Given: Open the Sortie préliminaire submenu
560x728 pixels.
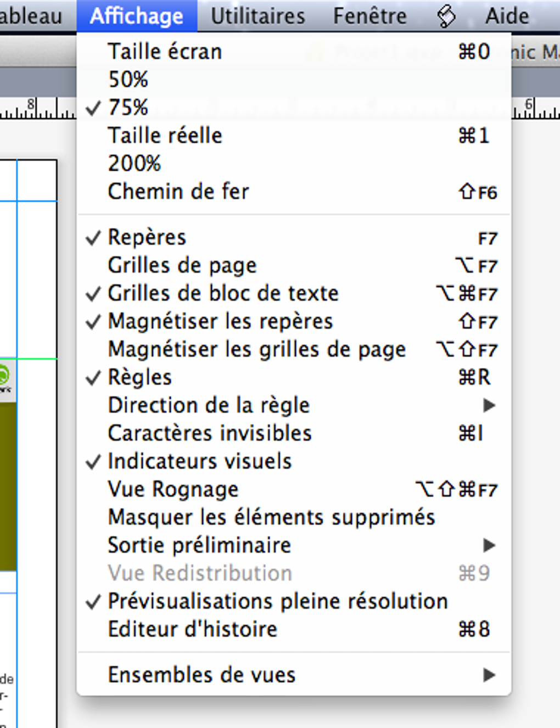Looking at the screenshot, I should [x=200, y=545].
